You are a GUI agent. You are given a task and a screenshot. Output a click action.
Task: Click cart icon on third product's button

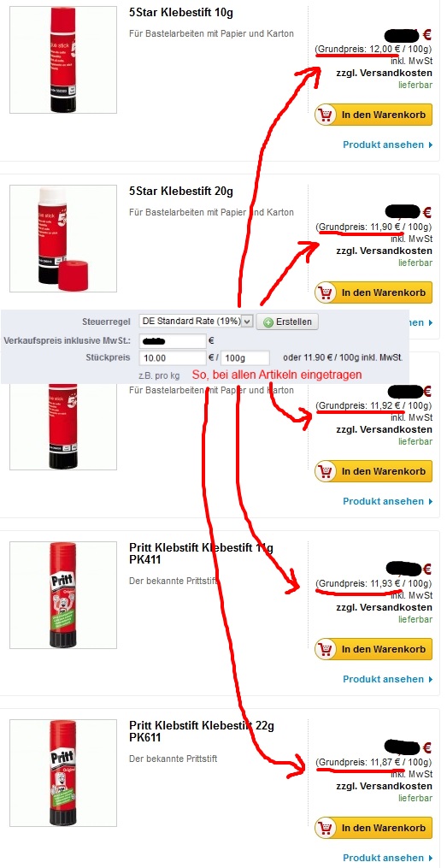tap(326, 471)
